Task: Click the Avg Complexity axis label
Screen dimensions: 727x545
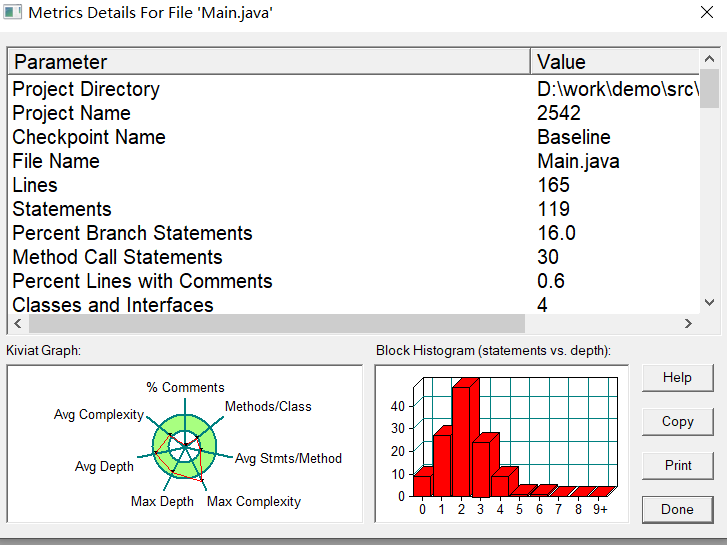Action: click(99, 415)
